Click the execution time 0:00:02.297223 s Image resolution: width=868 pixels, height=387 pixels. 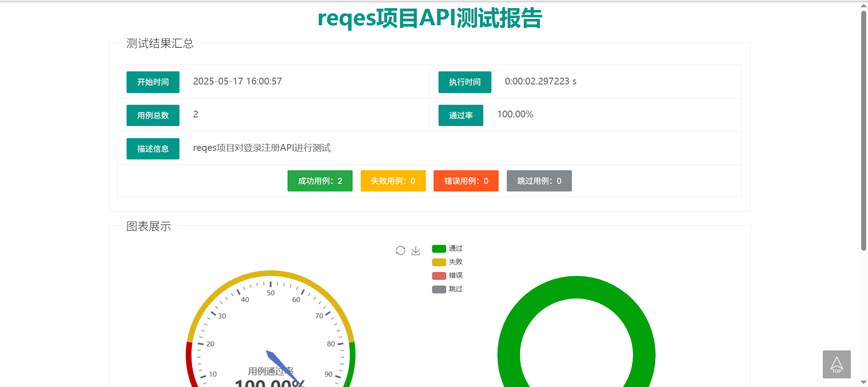click(x=541, y=81)
